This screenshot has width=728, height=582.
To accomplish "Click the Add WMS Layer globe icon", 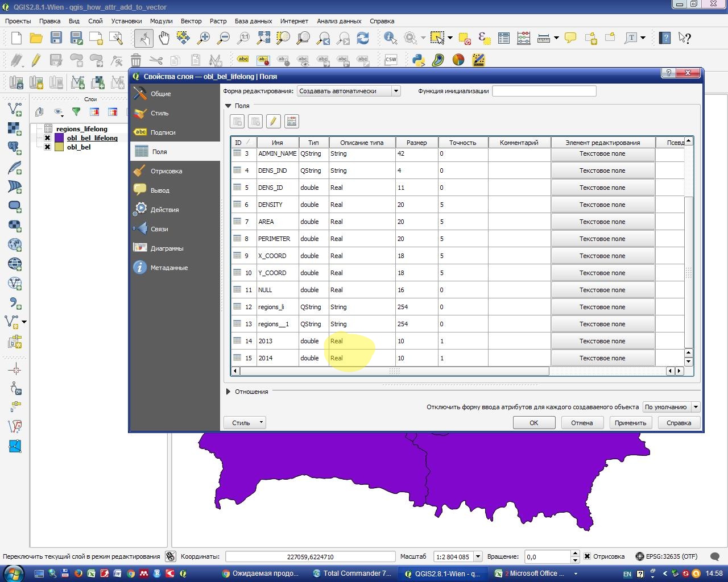I will [15, 244].
